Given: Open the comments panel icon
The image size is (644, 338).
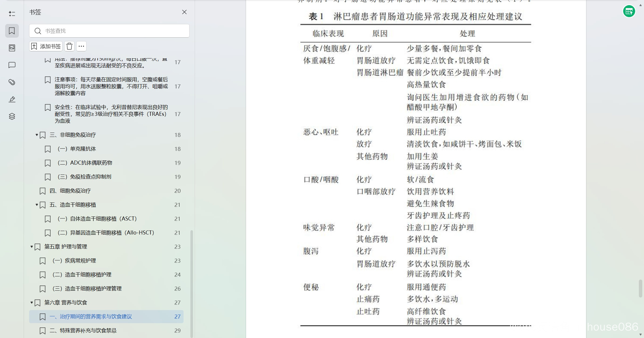Looking at the screenshot, I should coord(12,65).
